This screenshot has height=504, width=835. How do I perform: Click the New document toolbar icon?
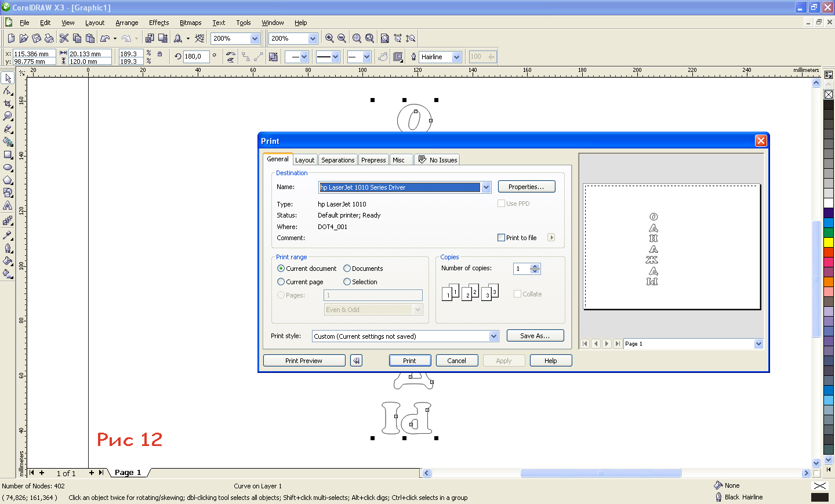tap(11, 38)
